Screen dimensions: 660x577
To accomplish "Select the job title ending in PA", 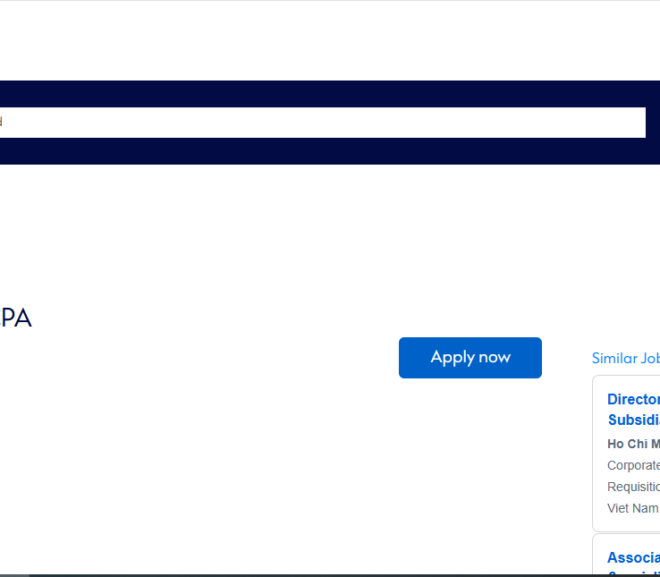I will pyautogui.click(x=16, y=318).
